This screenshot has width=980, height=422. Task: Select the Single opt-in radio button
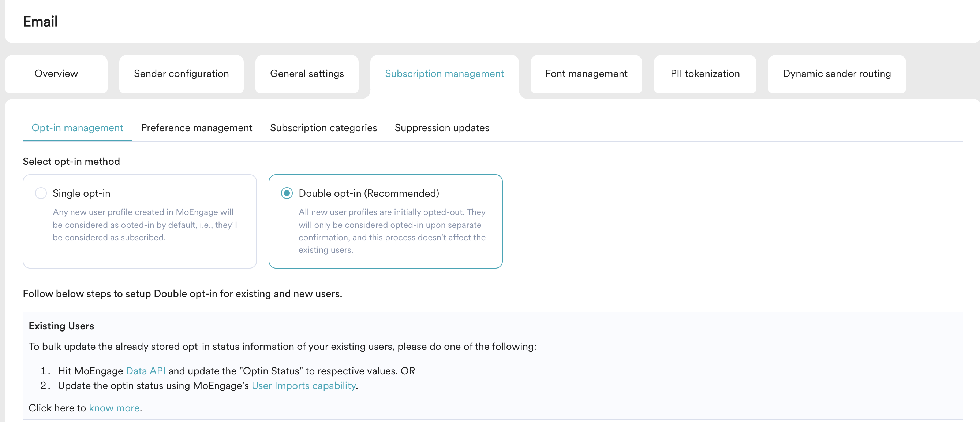pyautogui.click(x=41, y=193)
